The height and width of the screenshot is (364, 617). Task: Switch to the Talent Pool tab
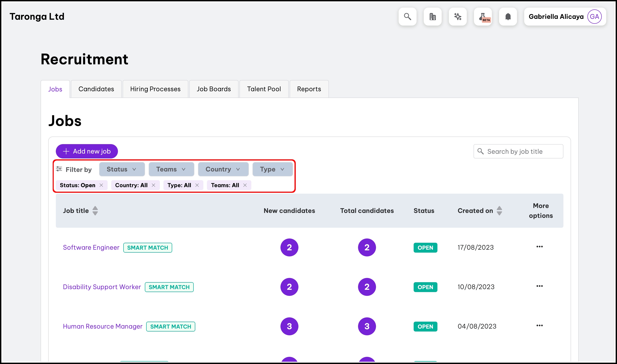click(264, 89)
